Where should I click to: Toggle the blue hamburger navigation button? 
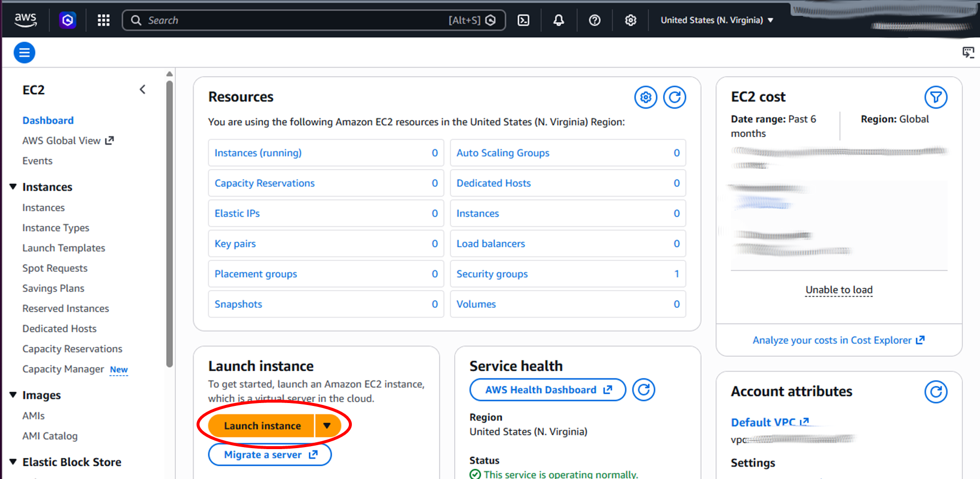pos(24,52)
